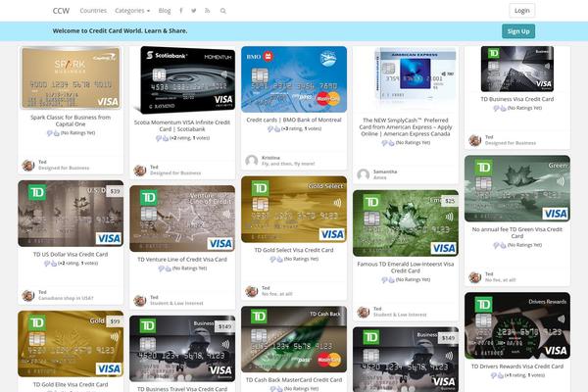Viewport: 588px width, 392px height.
Task: Open the Countries menu item
Action: click(93, 11)
